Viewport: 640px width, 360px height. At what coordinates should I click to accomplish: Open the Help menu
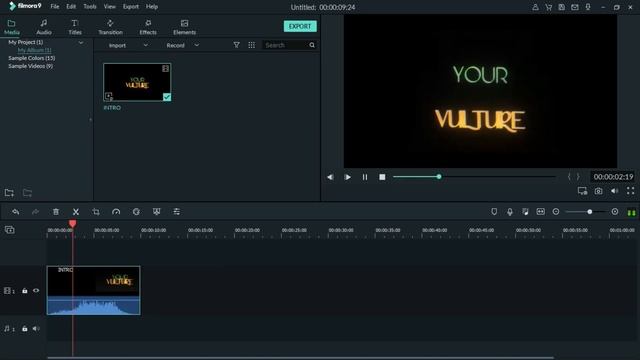click(x=152, y=7)
